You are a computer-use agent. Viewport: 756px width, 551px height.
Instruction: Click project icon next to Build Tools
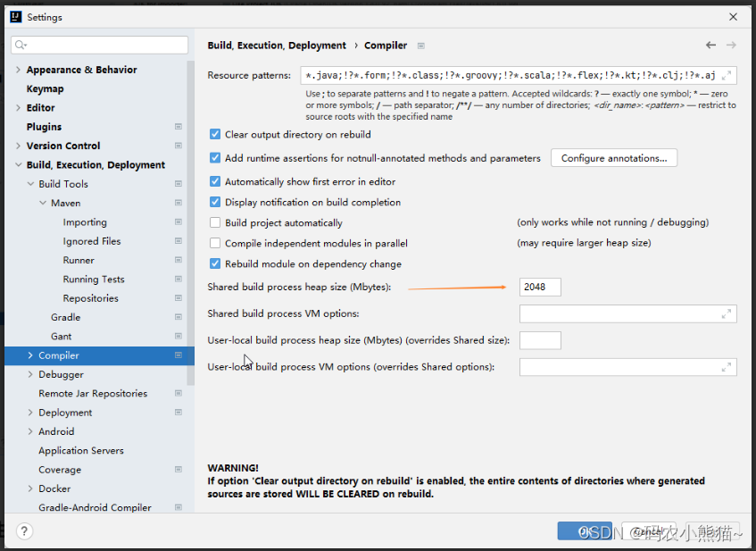coord(179,184)
